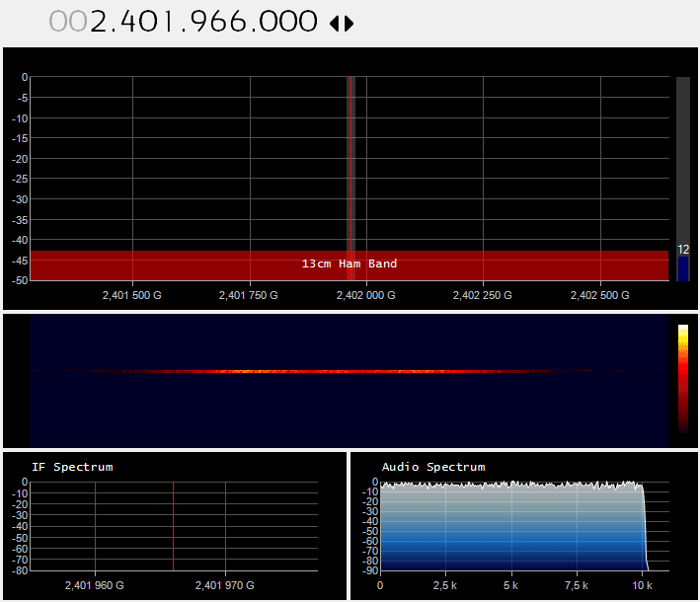Click the Audio Spectrum panel title
This screenshot has height=602, width=700.
click(433, 467)
